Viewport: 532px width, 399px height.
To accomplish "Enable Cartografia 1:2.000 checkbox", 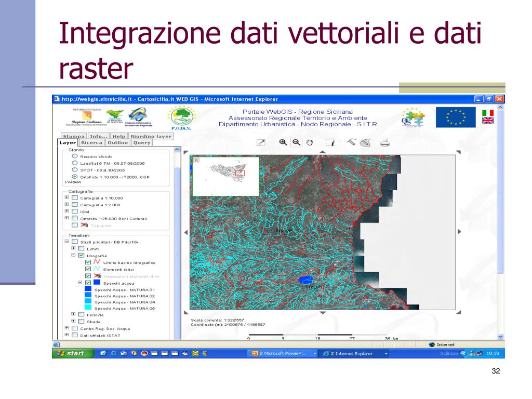I will [75, 205].
